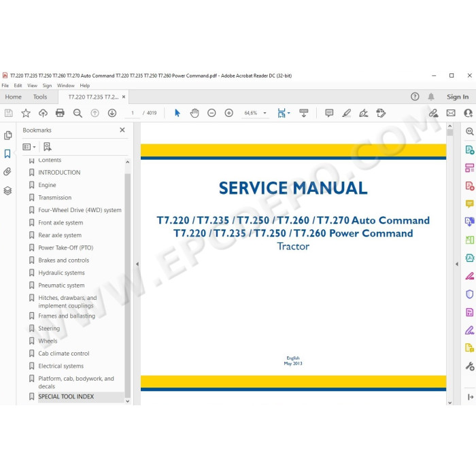The image size is (476, 476).
Task: Click the Save file icon
Action: (x=8, y=114)
